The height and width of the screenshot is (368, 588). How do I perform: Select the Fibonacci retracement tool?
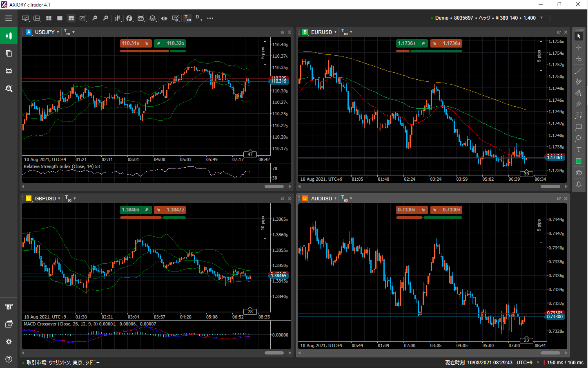579,116
